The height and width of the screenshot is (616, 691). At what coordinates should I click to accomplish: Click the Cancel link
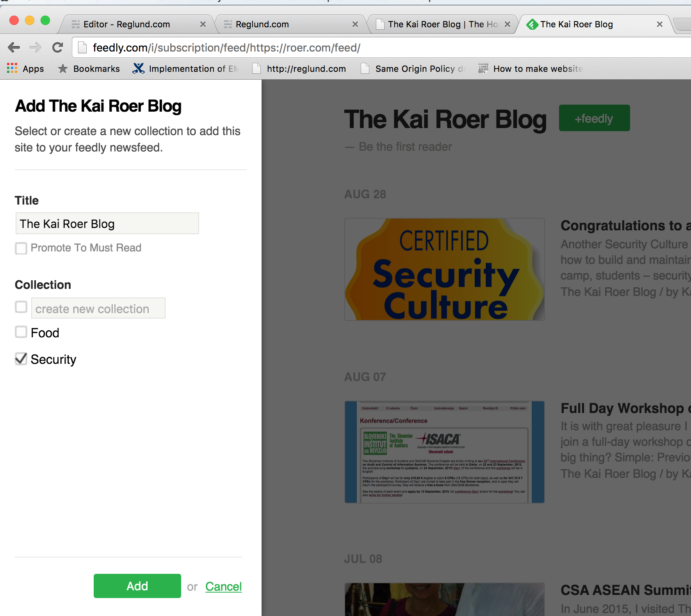pyautogui.click(x=224, y=586)
